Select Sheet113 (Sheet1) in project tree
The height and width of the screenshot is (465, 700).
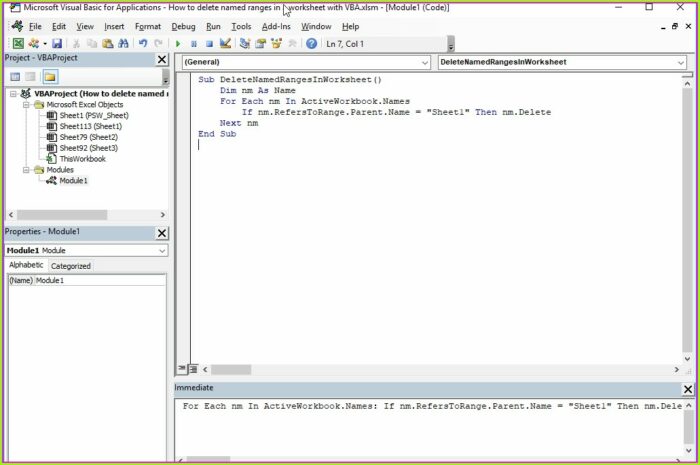point(91,126)
